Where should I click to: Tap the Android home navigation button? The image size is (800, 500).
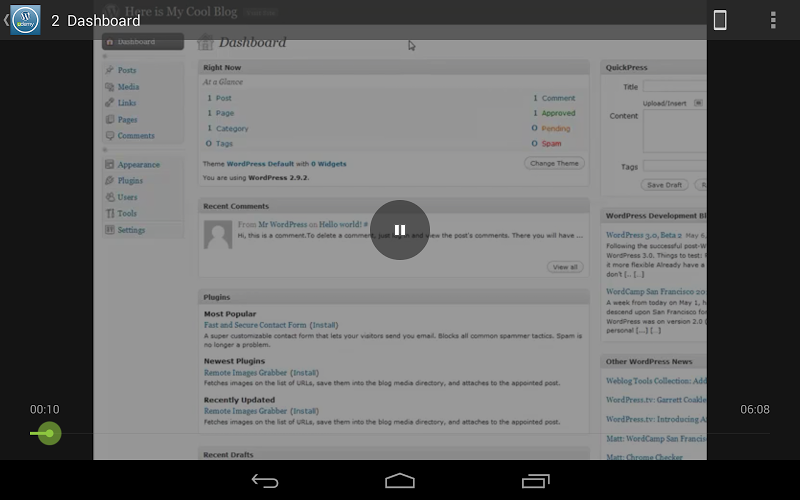click(400, 481)
